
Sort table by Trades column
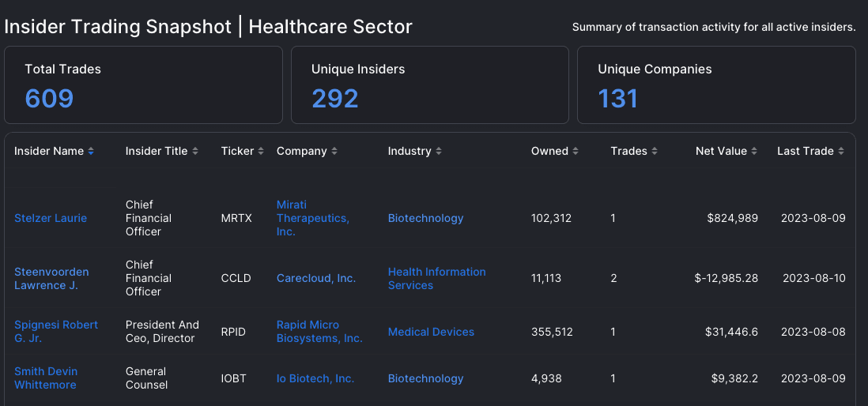634,151
